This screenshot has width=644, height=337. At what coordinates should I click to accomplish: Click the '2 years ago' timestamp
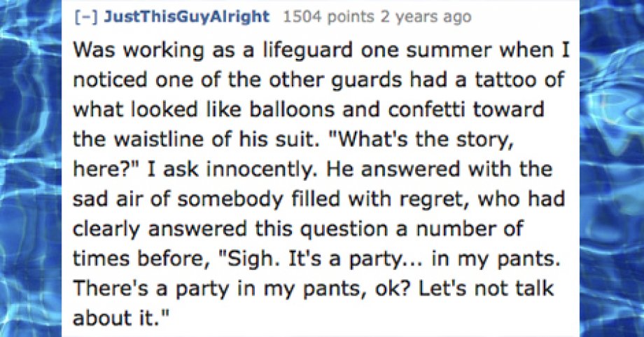(426, 17)
